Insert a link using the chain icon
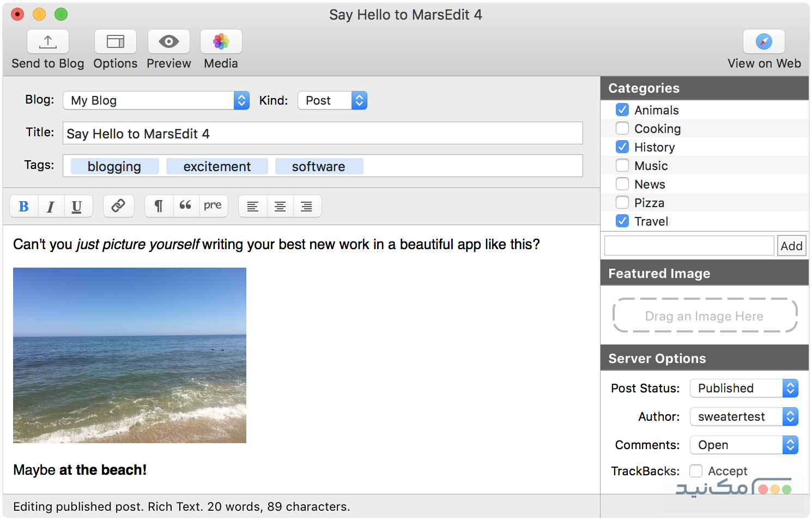 118,206
